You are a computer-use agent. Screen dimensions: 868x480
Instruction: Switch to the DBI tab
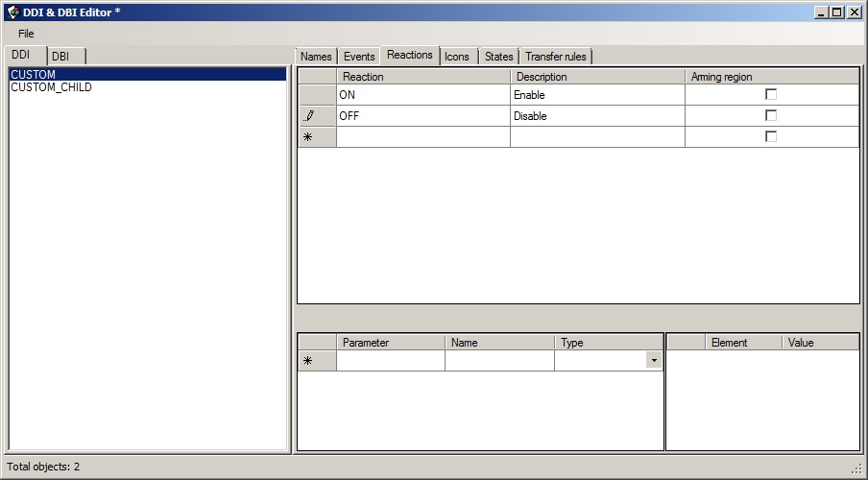pyautogui.click(x=66, y=57)
